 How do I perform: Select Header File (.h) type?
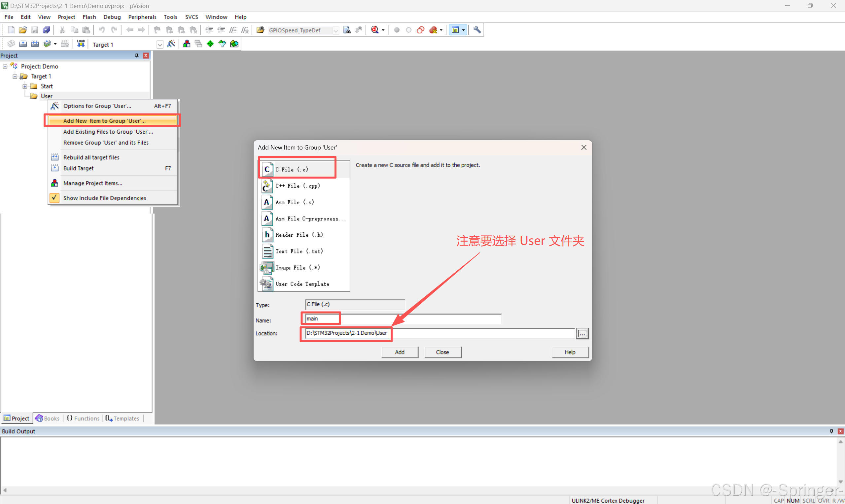[299, 235]
